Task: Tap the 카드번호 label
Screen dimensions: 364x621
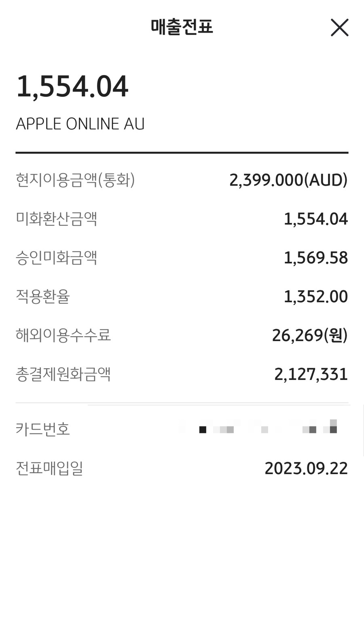Action: pos(43,429)
